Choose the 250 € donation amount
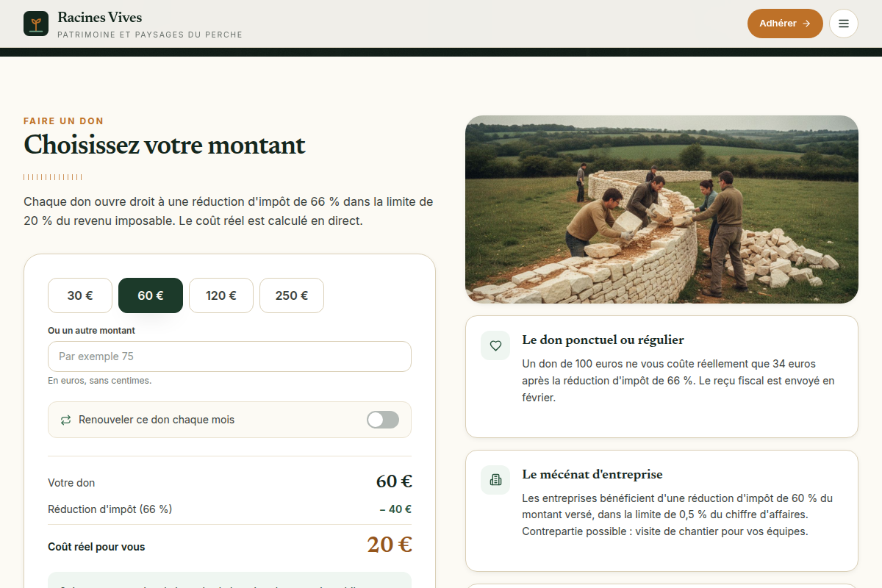882x588 pixels. 292,295
